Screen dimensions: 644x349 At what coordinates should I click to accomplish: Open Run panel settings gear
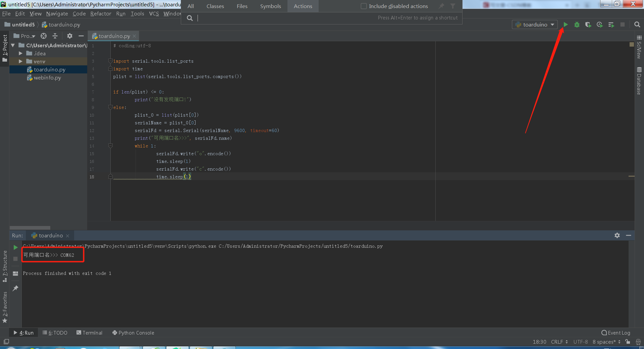(617, 235)
